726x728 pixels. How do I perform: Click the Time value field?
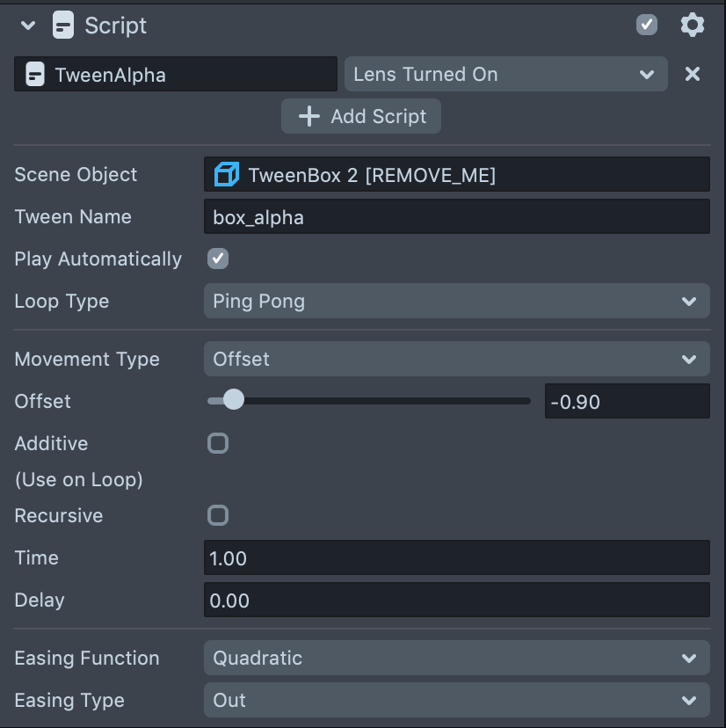456,558
